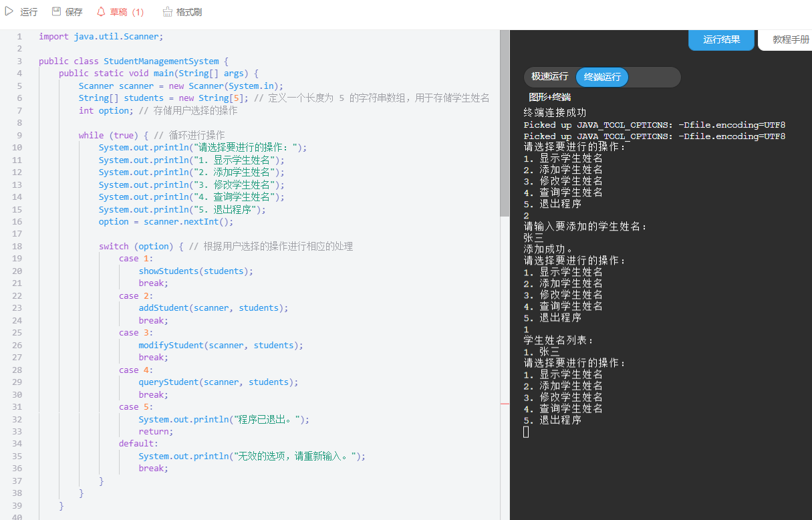Click the Run (运行) play icon

(9, 11)
